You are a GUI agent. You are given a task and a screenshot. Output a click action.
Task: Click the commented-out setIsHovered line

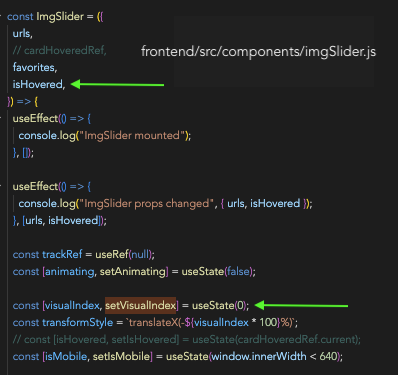(187, 340)
